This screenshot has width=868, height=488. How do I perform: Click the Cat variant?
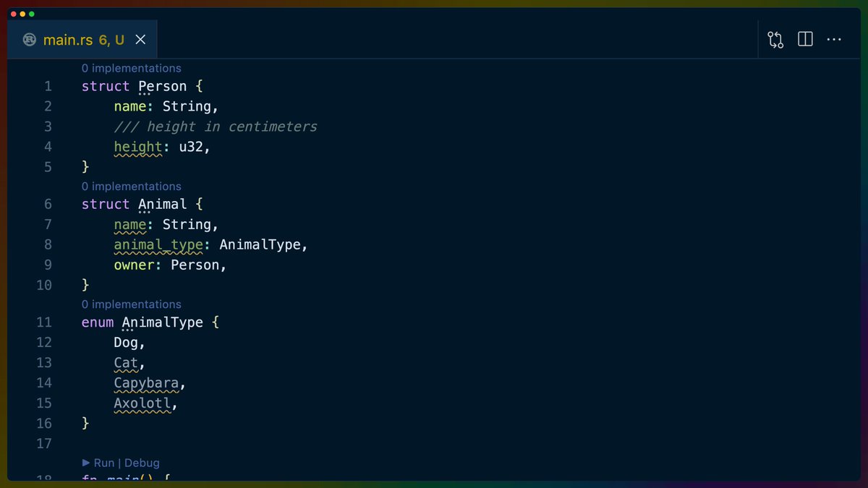pos(126,363)
